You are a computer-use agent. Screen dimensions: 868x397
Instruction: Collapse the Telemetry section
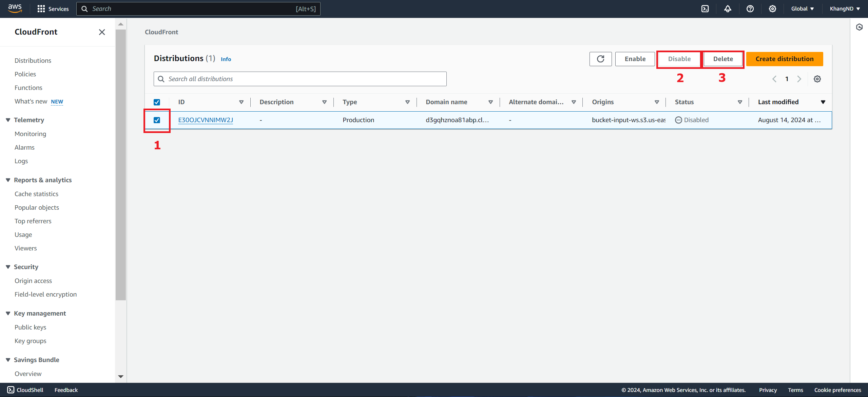(x=8, y=120)
